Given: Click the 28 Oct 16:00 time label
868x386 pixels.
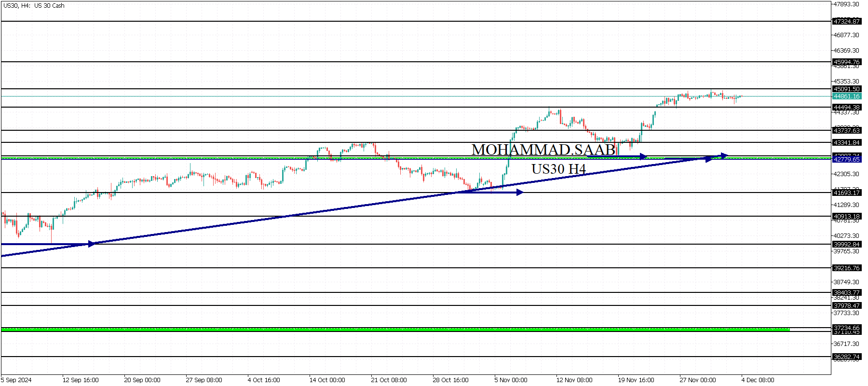Looking at the screenshot, I should pyautogui.click(x=451, y=380).
